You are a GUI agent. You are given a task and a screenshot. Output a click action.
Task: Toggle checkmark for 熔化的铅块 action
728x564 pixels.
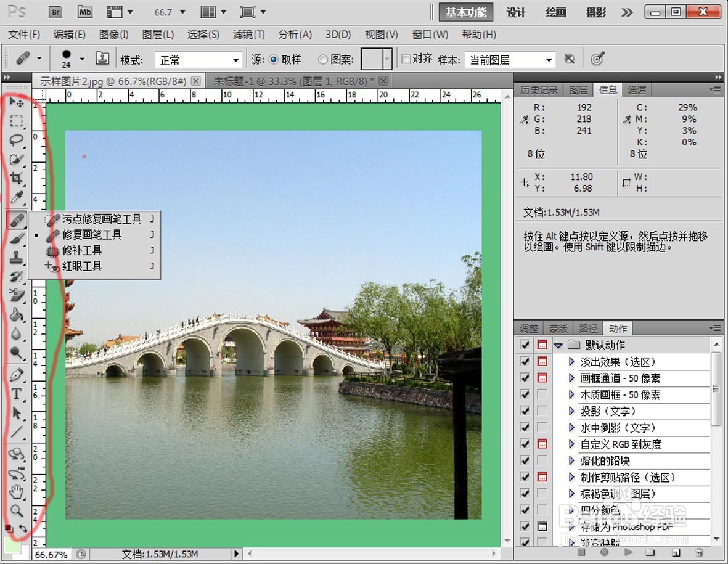(x=525, y=460)
